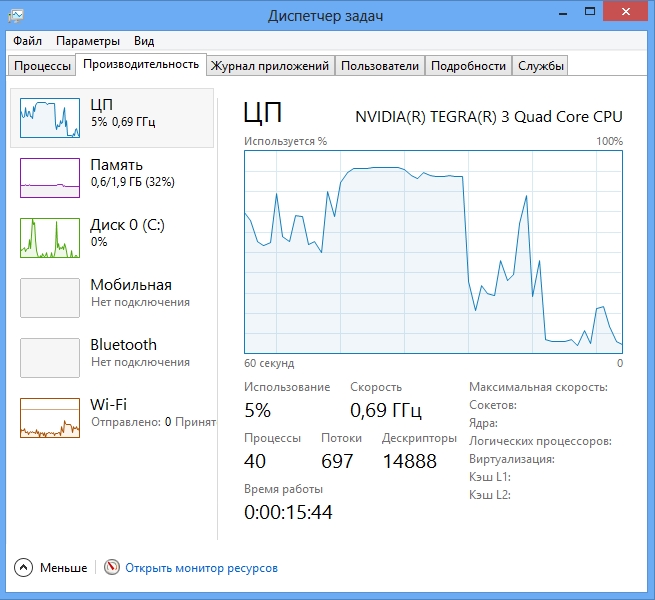Open the Параметры menu
655x600 pixels.
88,41
